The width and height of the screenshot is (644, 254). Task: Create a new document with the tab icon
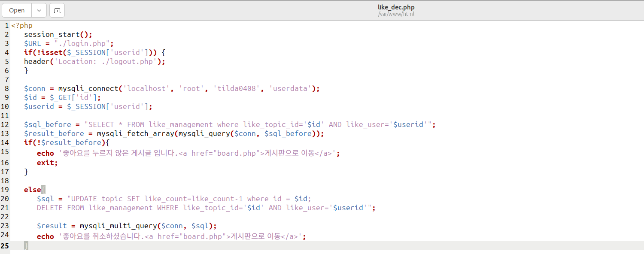[x=57, y=10]
